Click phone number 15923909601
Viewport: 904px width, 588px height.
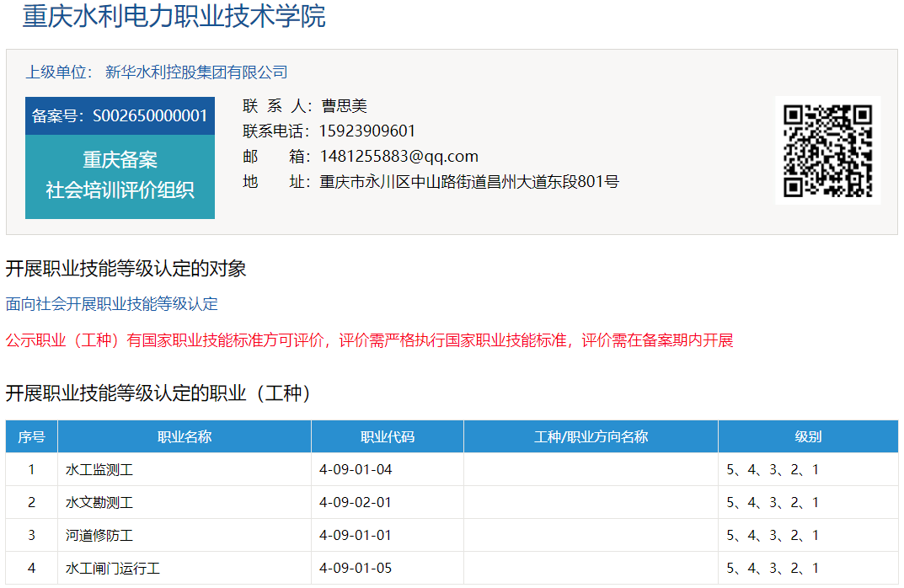[x=367, y=131]
